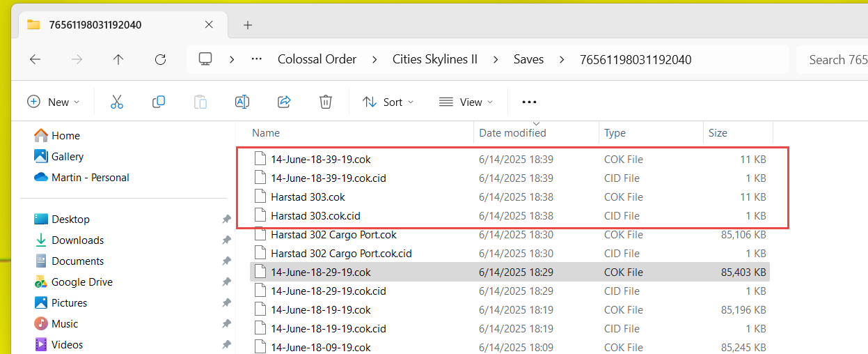
Task: Open the Sort dropdown menu
Action: (388, 102)
